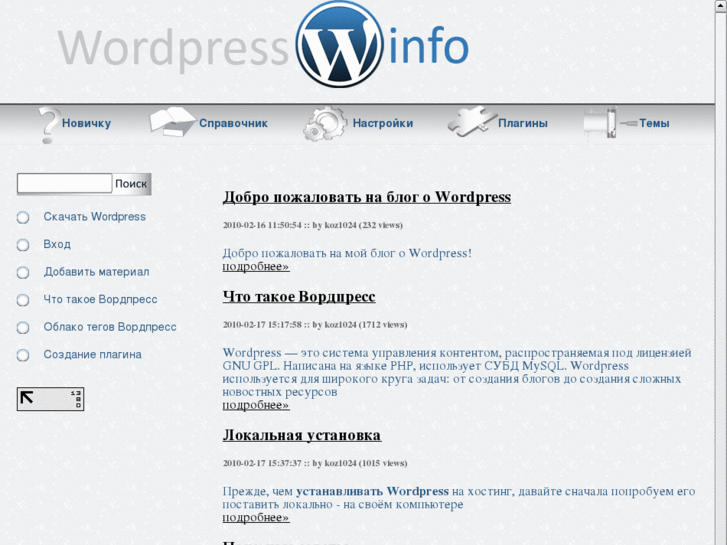This screenshot has width=727, height=545.
Task: Click the open box icon beside Справочник
Action: click(172, 122)
